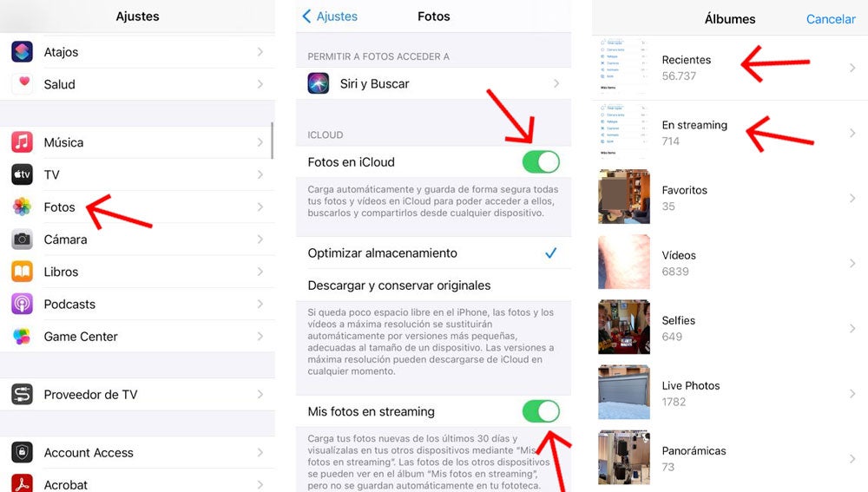Tap the Proveedor de TV icon
The height and width of the screenshot is (492, 868).
click(23, 394)
